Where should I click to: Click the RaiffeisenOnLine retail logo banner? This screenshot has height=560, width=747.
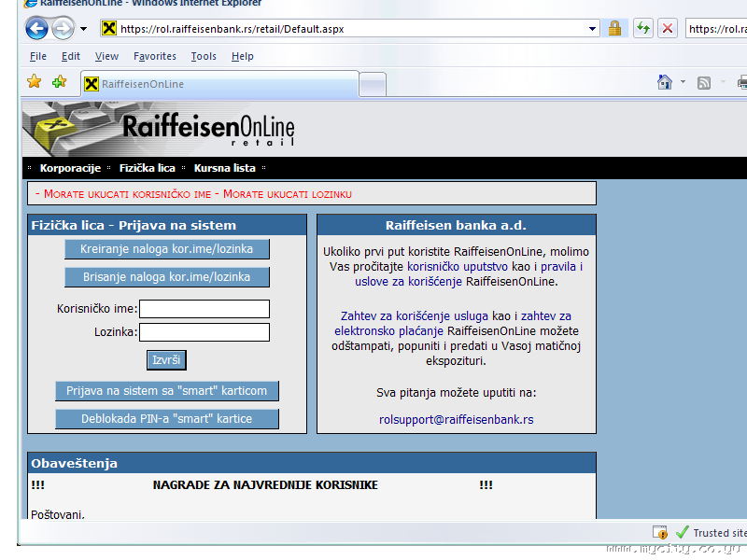[159, 129]
